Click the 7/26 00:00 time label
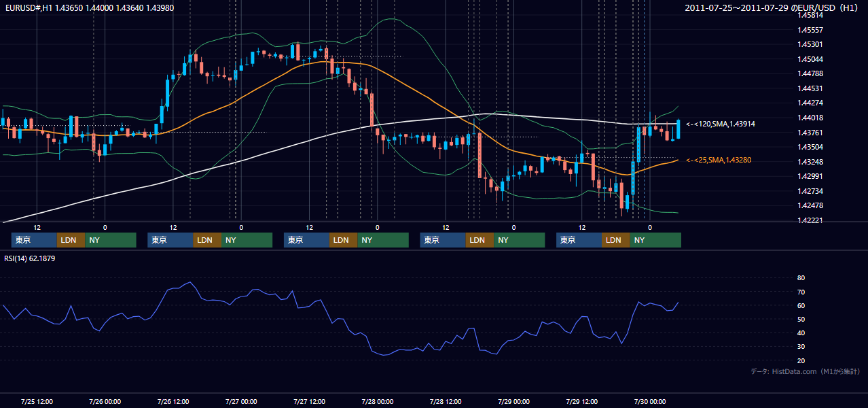The width and height of the screenshot is (868, 408). pyautogui.click(x=105, y=401)
